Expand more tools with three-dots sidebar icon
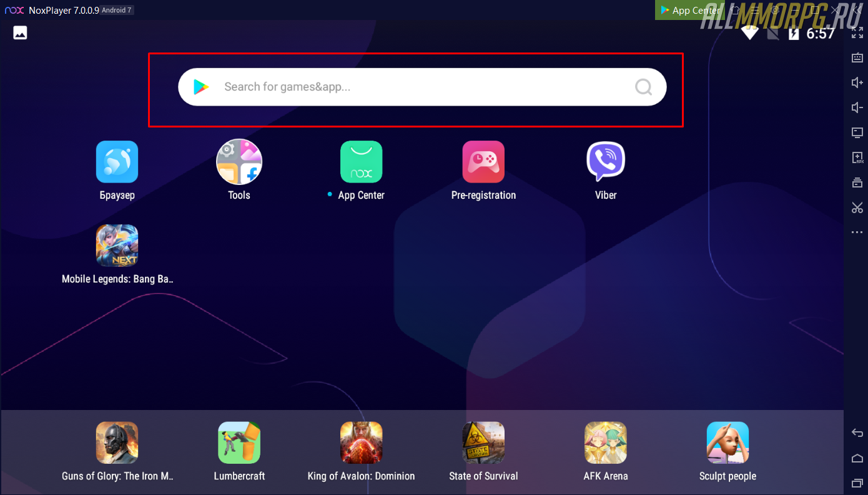 (857, 232)
